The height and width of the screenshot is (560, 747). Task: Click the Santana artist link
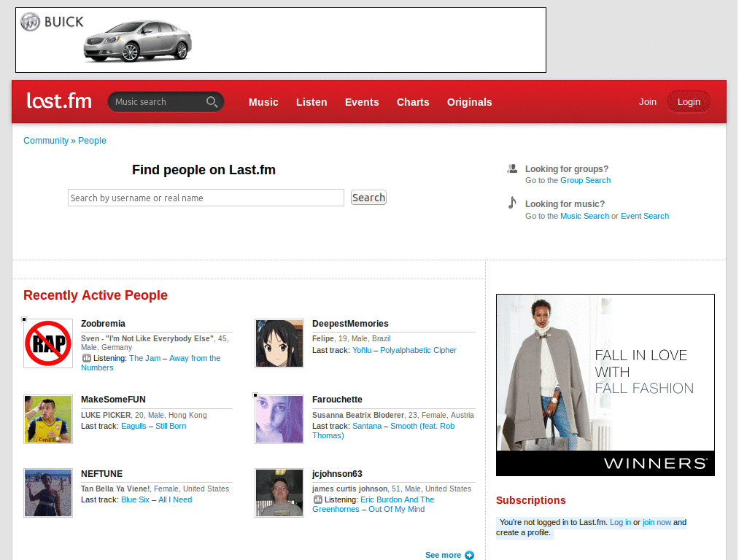[367, 426]
